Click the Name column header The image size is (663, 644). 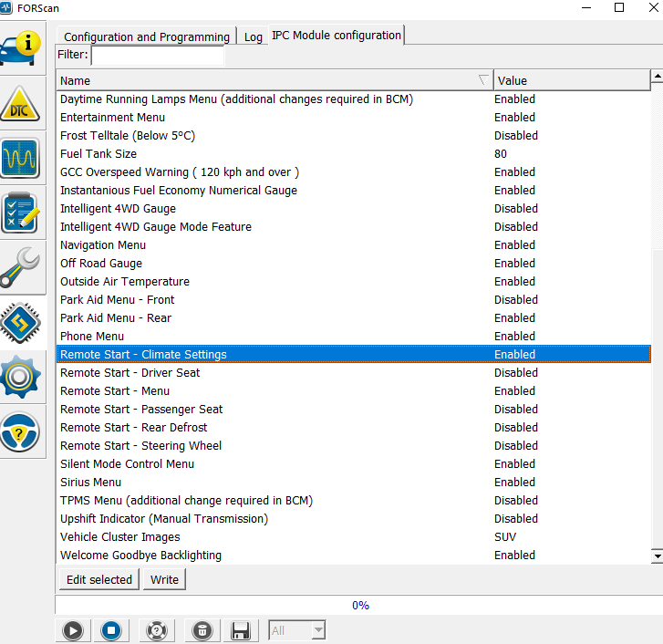click(x=275, y=80)
